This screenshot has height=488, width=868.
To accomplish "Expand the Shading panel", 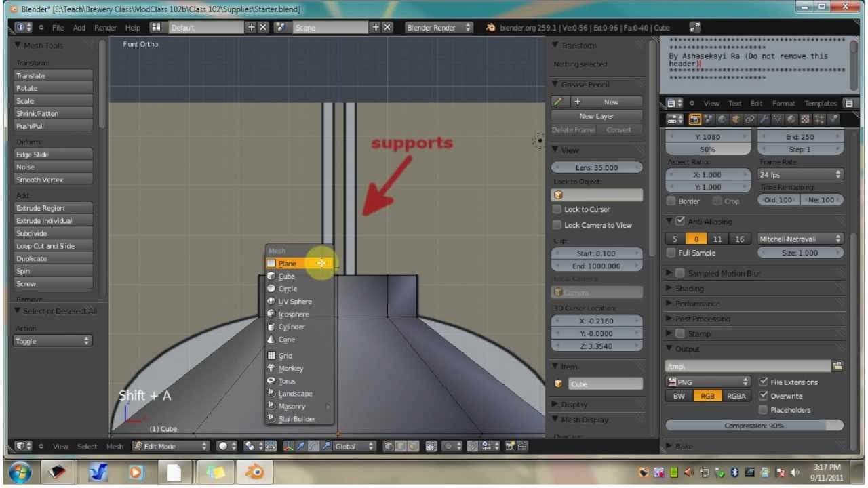I will click(x=689, y=288).
